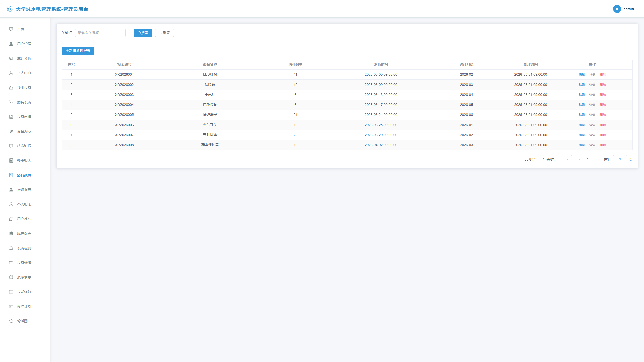Click the 重置 button
This screenshot has width=644, height=362.
(164, 33)
